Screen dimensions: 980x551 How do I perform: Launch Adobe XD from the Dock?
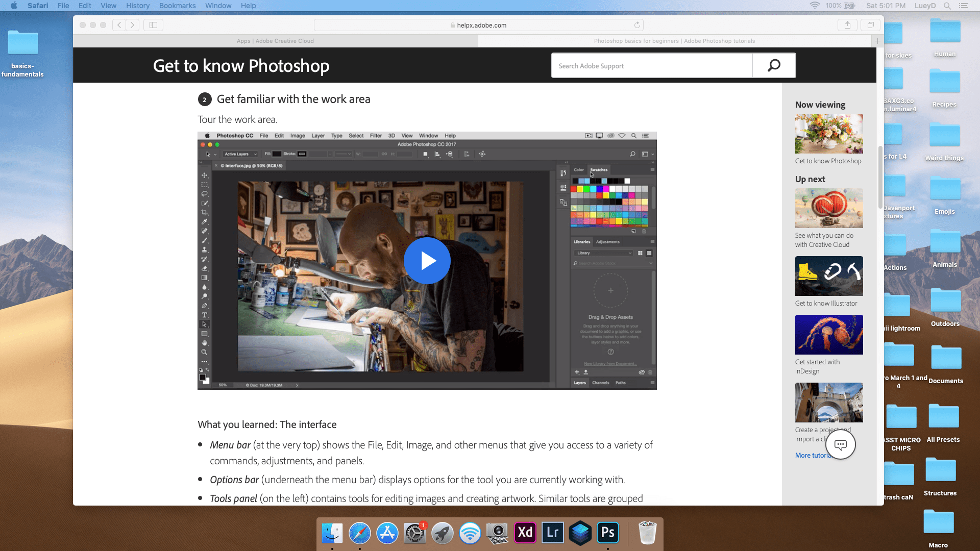point(525,533)
